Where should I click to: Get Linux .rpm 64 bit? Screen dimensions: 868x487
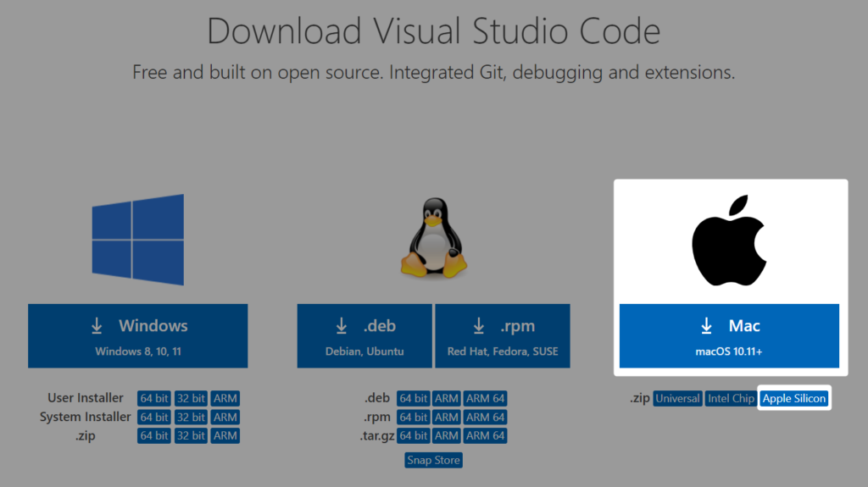coord(414,418)
